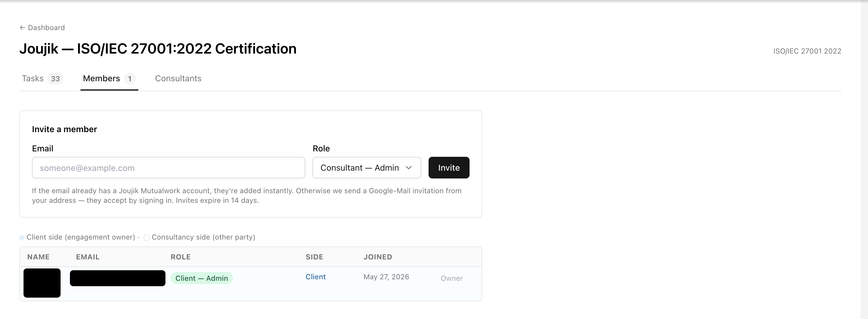
Task: Expand the Role dropdown
Action: coord(366,168)
